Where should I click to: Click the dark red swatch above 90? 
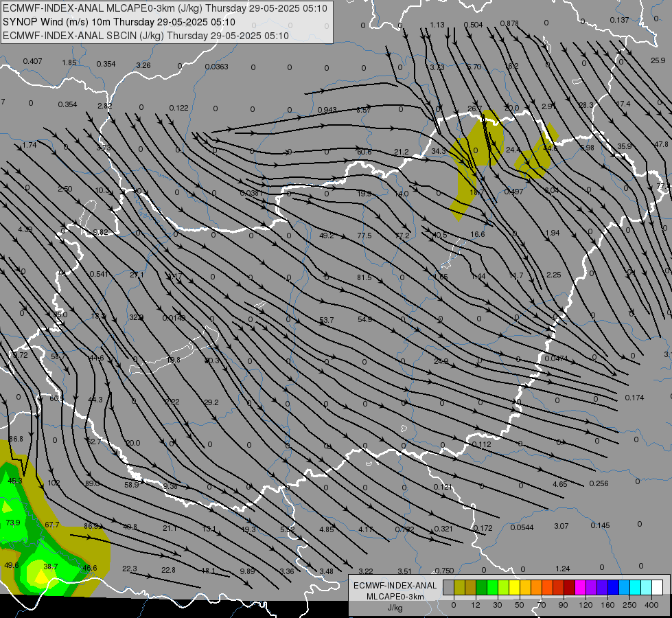click(569, 587)
